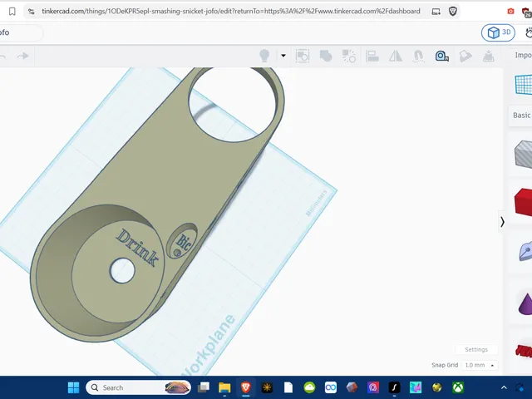Open the infinity-symbol taskbar app
Viewport: 532px width, 399px height.
(x=331, y=387)
